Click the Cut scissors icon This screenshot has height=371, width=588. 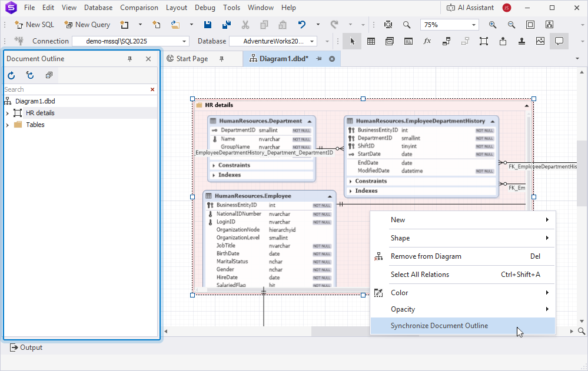[245, 25]
